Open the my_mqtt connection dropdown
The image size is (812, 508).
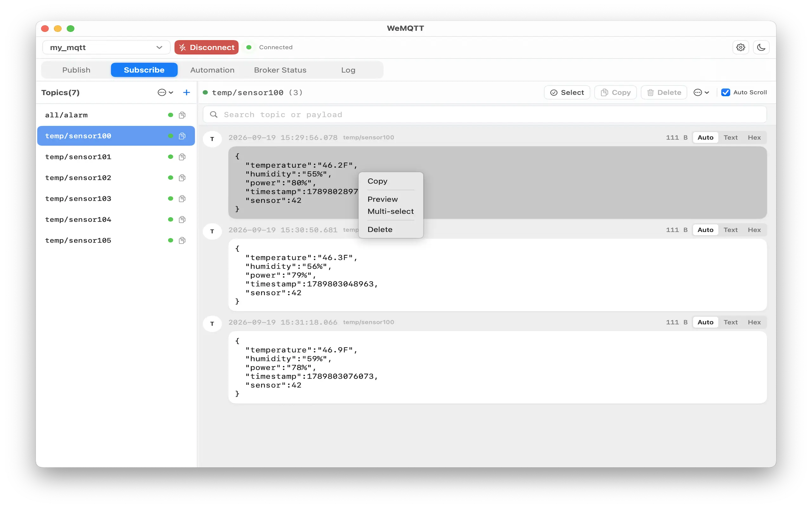tap(106, 47)
